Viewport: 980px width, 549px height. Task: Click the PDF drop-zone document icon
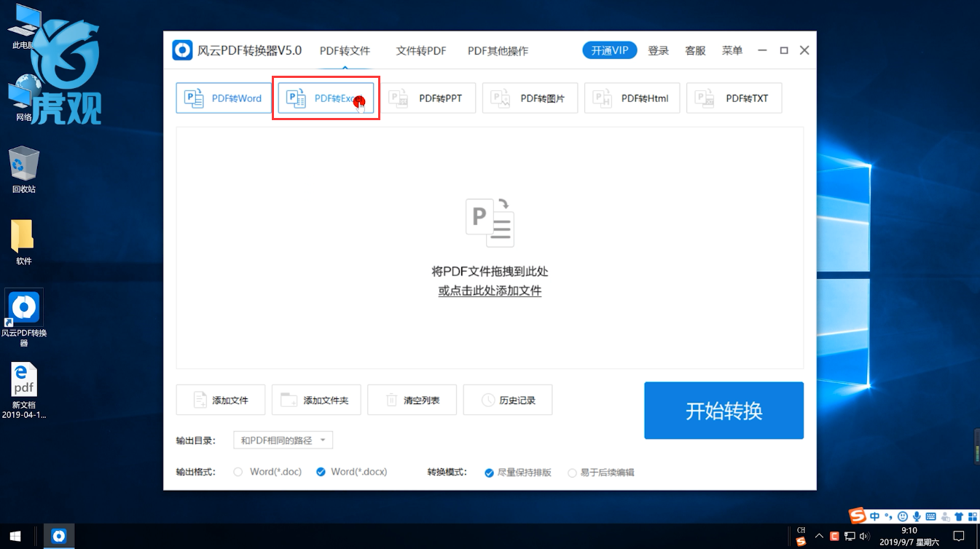pos(490,222)
